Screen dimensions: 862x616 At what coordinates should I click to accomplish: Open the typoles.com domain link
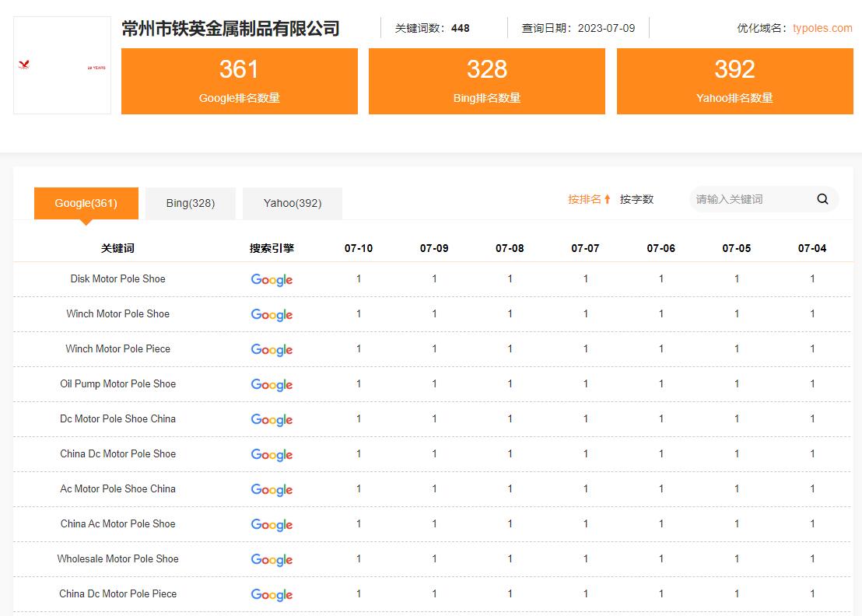point(822,28)
